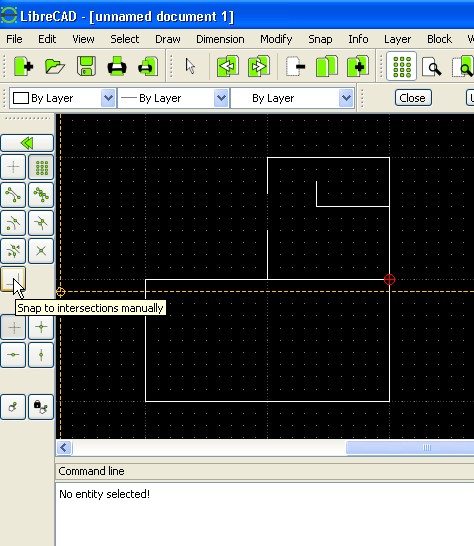Open the line width By Layer dropdown
474x546 pixels.
(173, 98)
